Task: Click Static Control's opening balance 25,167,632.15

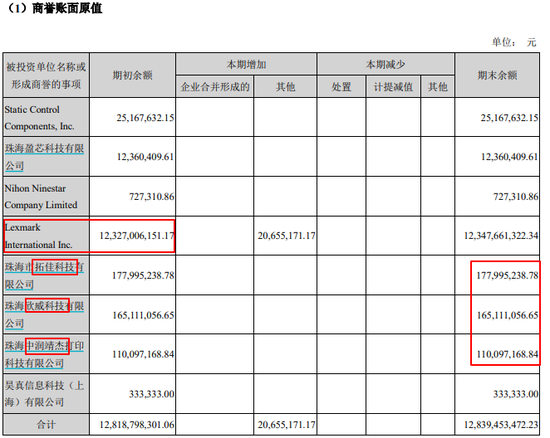Action: pyautogui.click(x=145, y=117)
